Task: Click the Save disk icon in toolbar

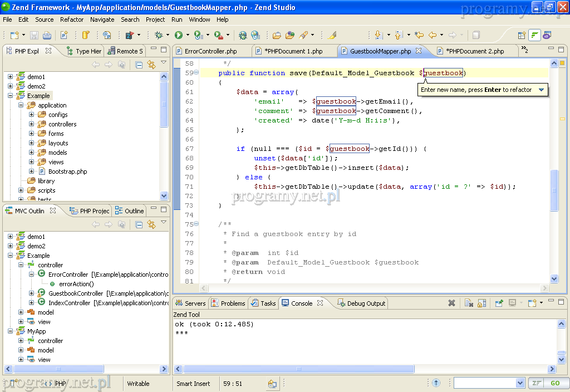Action: tap(34, 35)
